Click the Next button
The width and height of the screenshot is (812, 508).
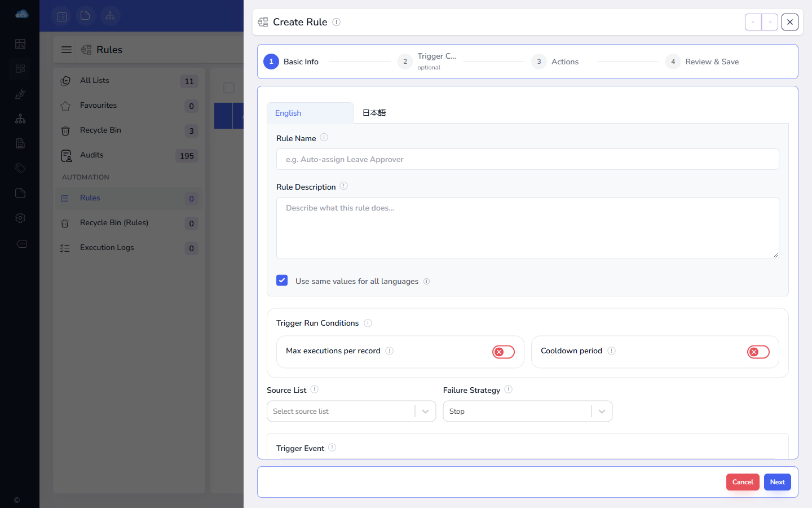pos(778,482)
